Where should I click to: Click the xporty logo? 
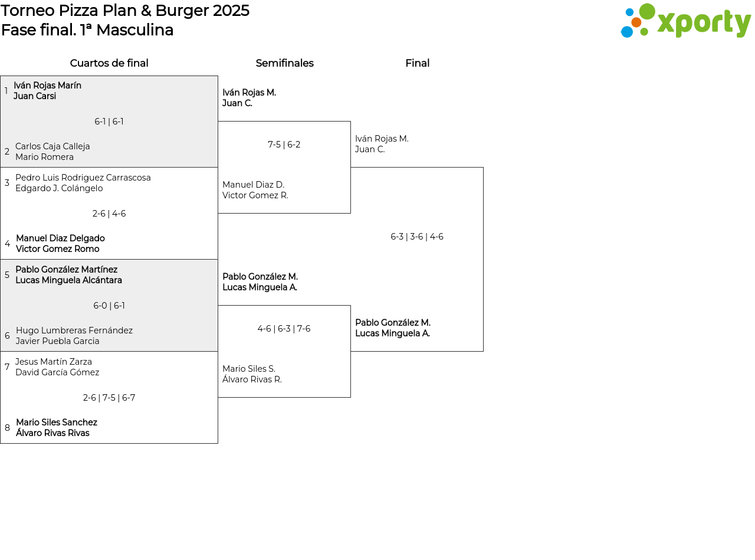[685, 21]
